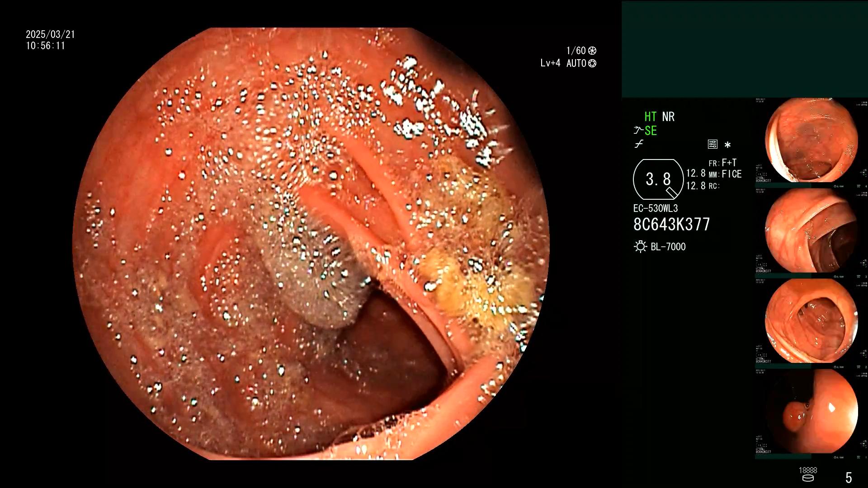868x488 pixels.
Task: Select the MM: FICE mode label
Action: click(725, 174)
